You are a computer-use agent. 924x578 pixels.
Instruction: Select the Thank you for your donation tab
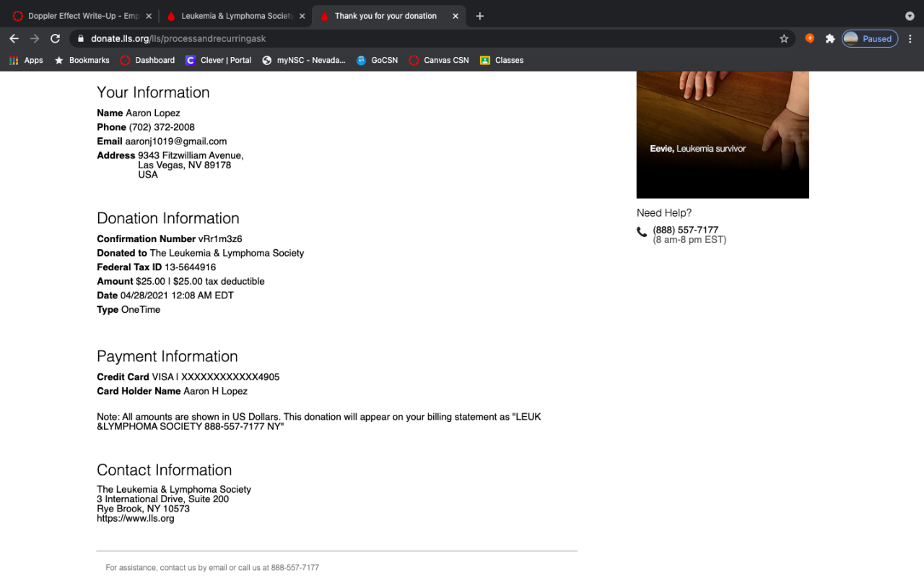388,16
